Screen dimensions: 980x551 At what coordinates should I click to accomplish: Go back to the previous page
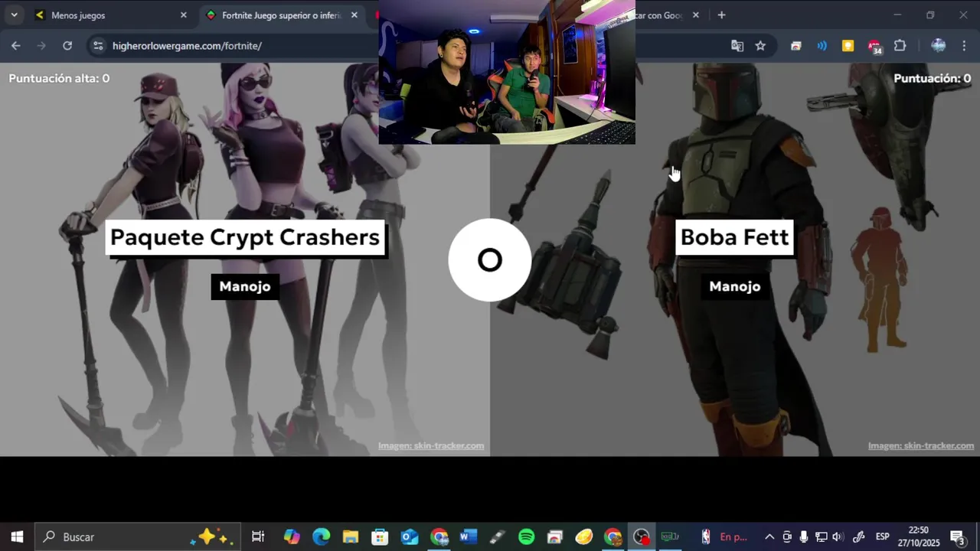pyautogui.click(x=15, y=46)
